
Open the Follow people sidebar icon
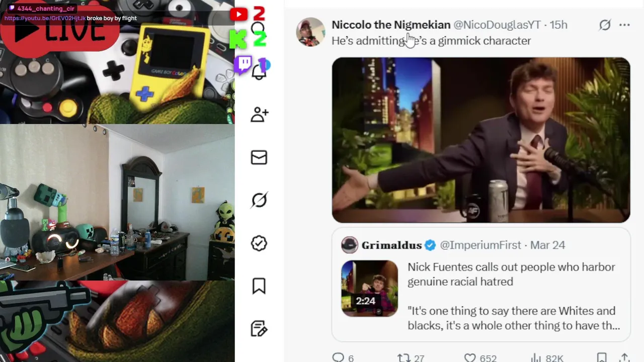point(259,115)
